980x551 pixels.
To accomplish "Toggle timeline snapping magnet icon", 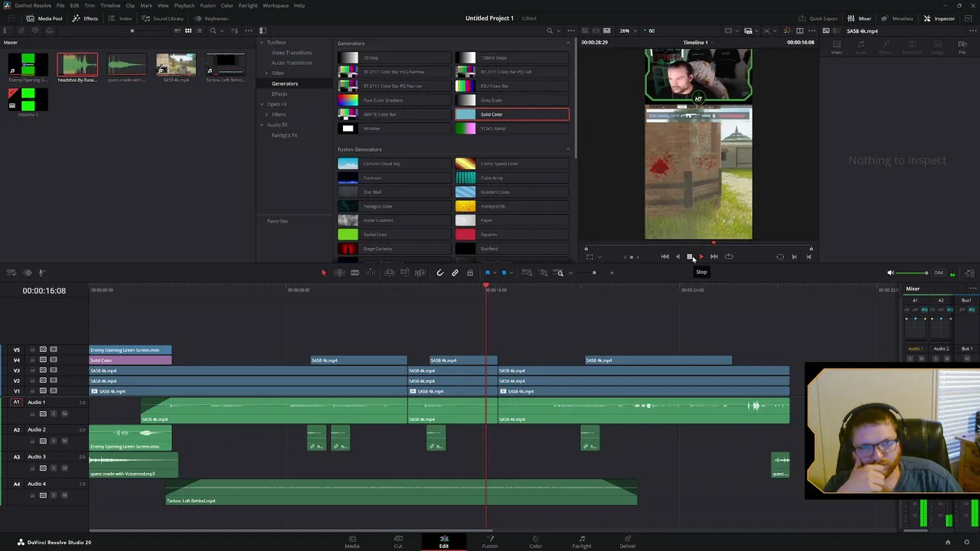I will click(x=439, y=272).
